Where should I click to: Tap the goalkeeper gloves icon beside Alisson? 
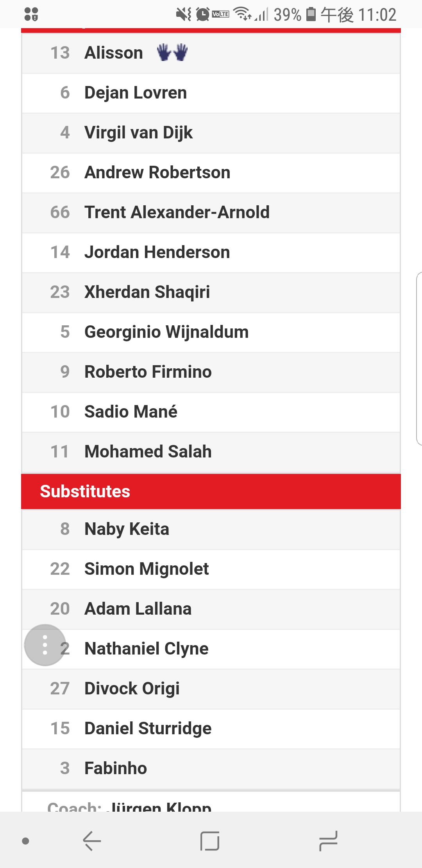tap(172, 52)
